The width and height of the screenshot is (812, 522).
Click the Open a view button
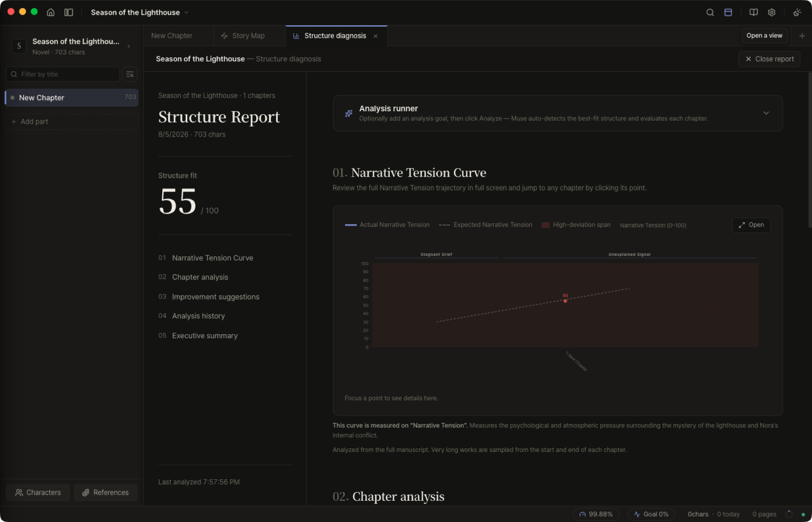(764, 36)
